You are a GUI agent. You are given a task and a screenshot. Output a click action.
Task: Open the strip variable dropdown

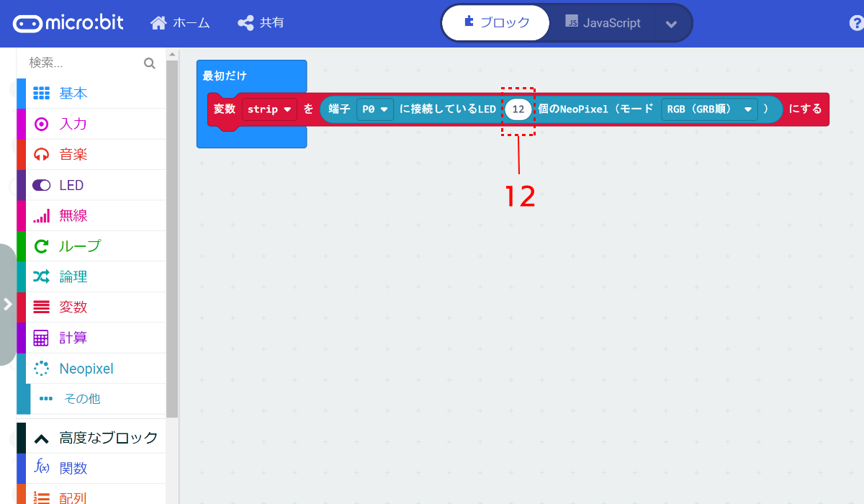(x=269, y=109)
